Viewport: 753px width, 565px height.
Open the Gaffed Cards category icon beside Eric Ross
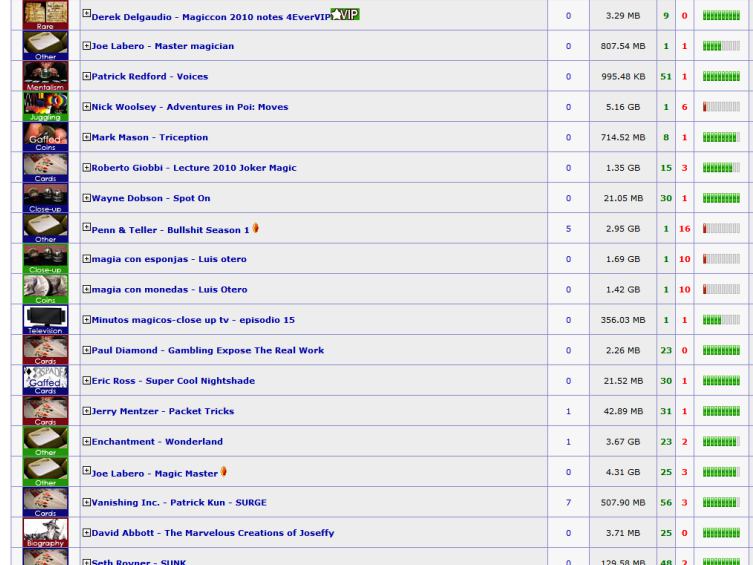tap(46, 380)
